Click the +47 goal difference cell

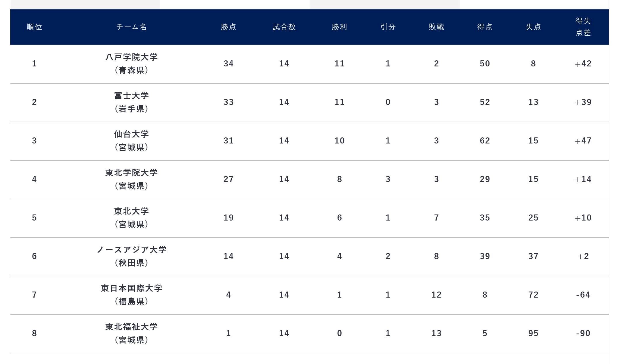(583, 141)
